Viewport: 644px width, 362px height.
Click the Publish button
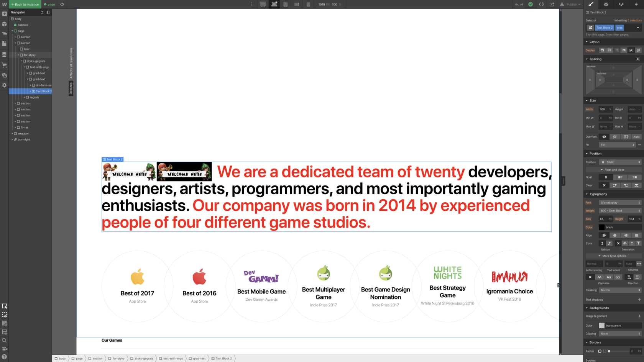(570, 4)
